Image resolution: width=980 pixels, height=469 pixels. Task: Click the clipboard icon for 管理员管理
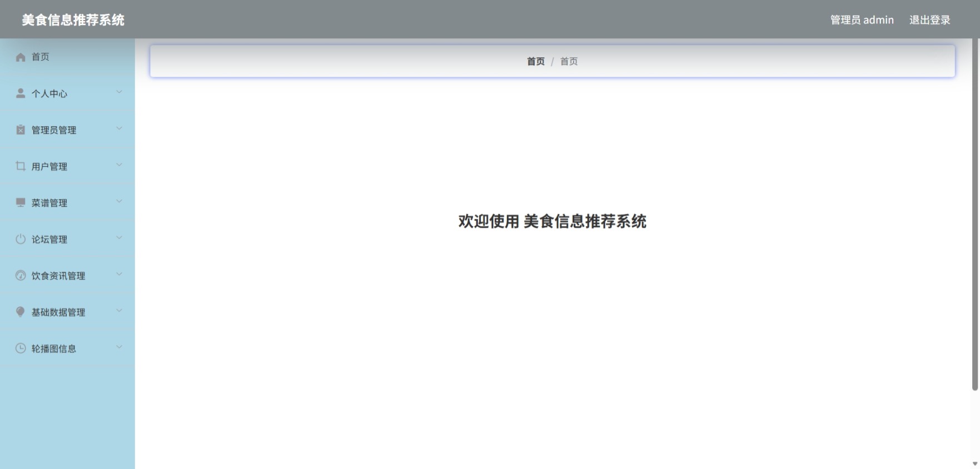(x=21, y=130)
